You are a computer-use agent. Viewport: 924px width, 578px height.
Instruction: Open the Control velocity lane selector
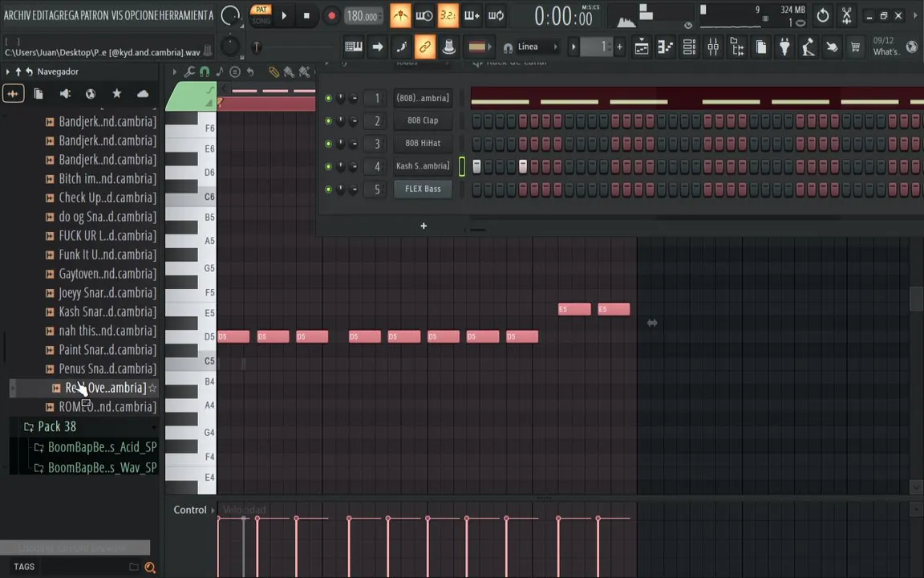194,510
